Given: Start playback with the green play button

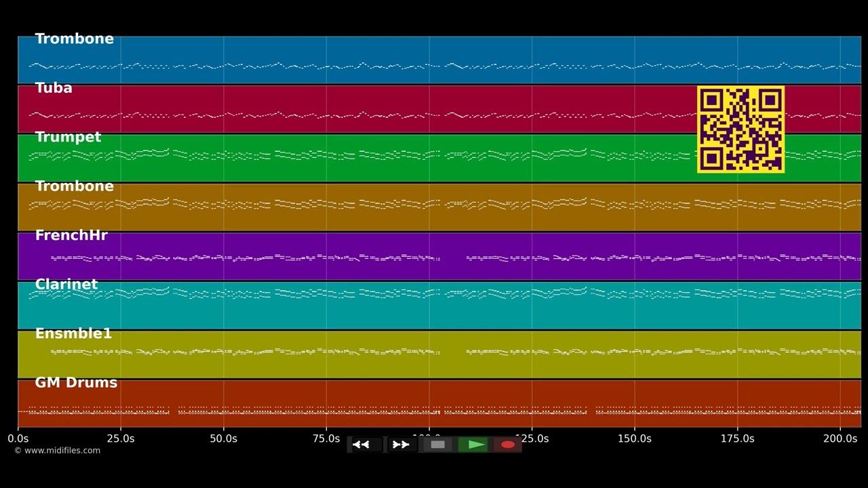Looking at the screenshot, I should 473,445.
